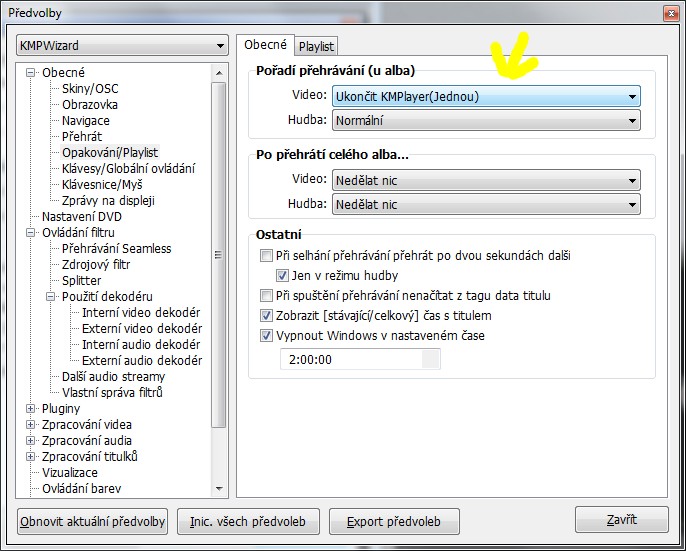The height and width of the screenshot is (551, 686).
Task: Select Externí audio dekodér
Action: pos(142,361)
